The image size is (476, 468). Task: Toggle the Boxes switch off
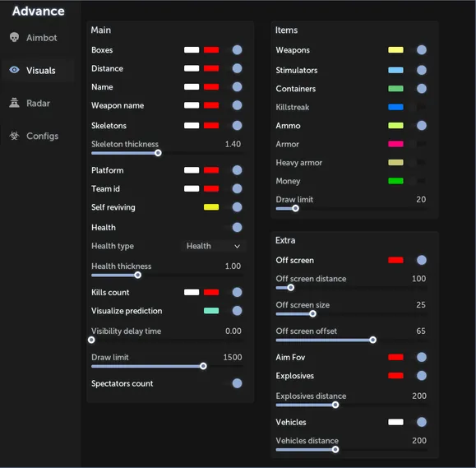tap(234, 50)
